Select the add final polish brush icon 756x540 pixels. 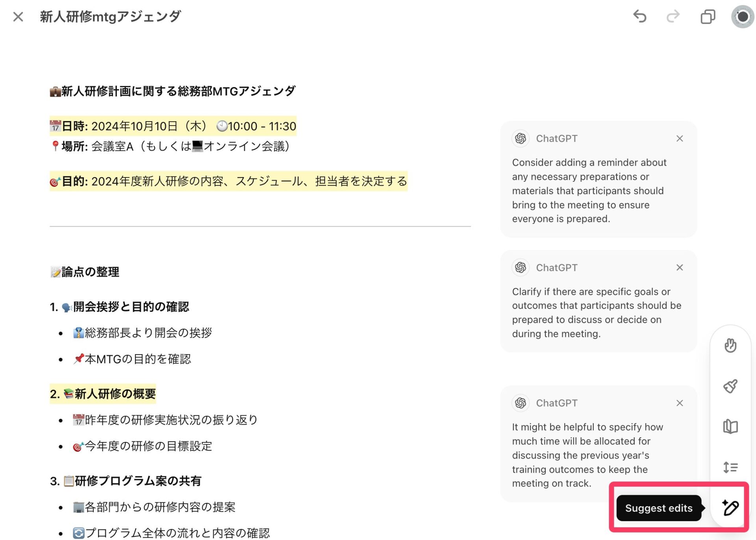(x=730, y=386)
